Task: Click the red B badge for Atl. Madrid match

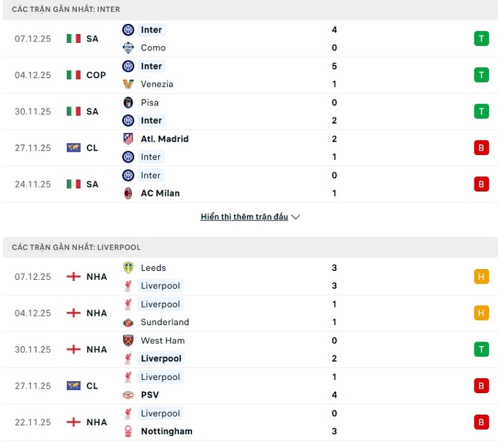Action: (481, 148)
